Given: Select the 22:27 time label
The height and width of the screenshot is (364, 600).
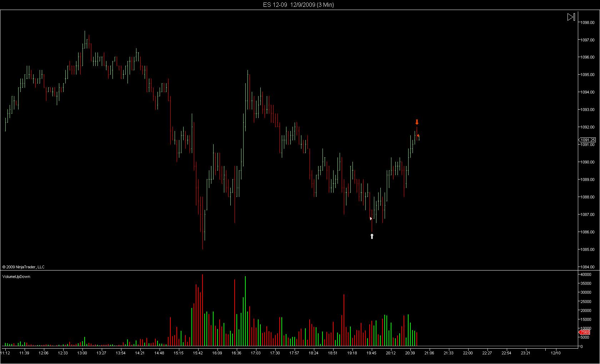Looking at the screenshot, I should click(487, 353).
